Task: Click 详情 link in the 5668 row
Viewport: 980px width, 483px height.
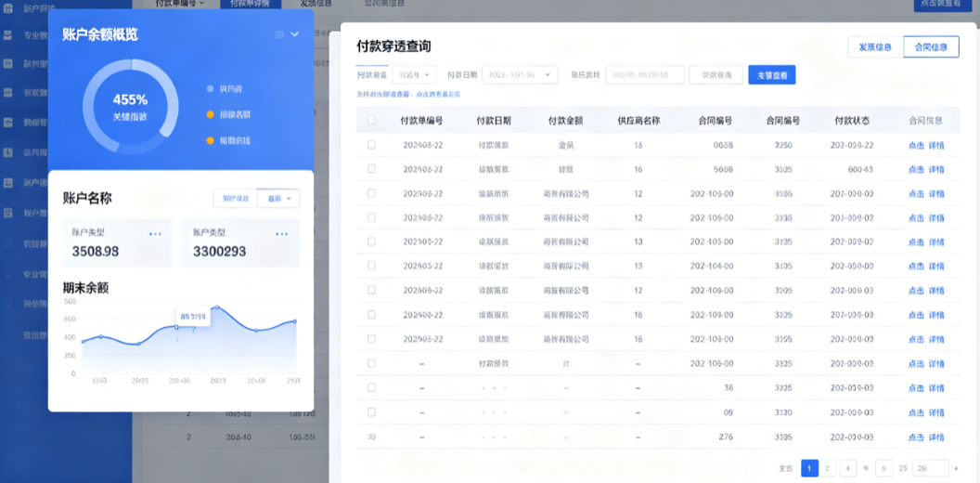Action: [x=936, y=170]
